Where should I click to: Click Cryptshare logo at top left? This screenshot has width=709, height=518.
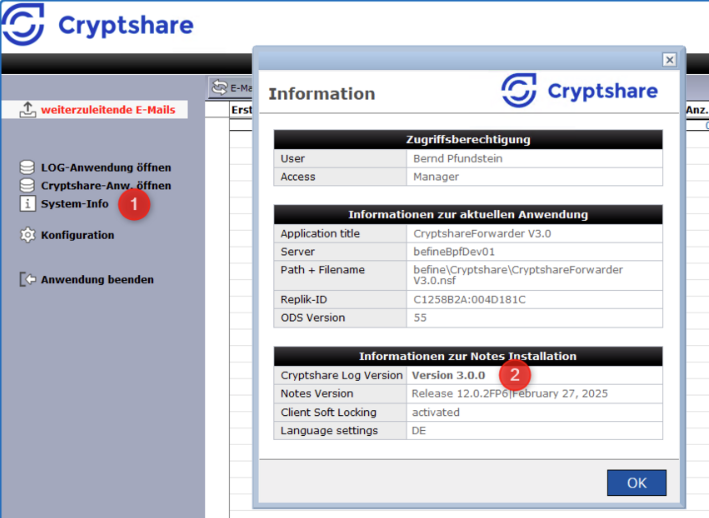97,24
